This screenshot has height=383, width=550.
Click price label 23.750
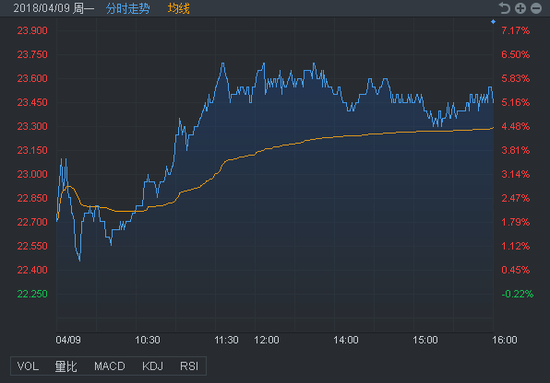pos(32,54)
